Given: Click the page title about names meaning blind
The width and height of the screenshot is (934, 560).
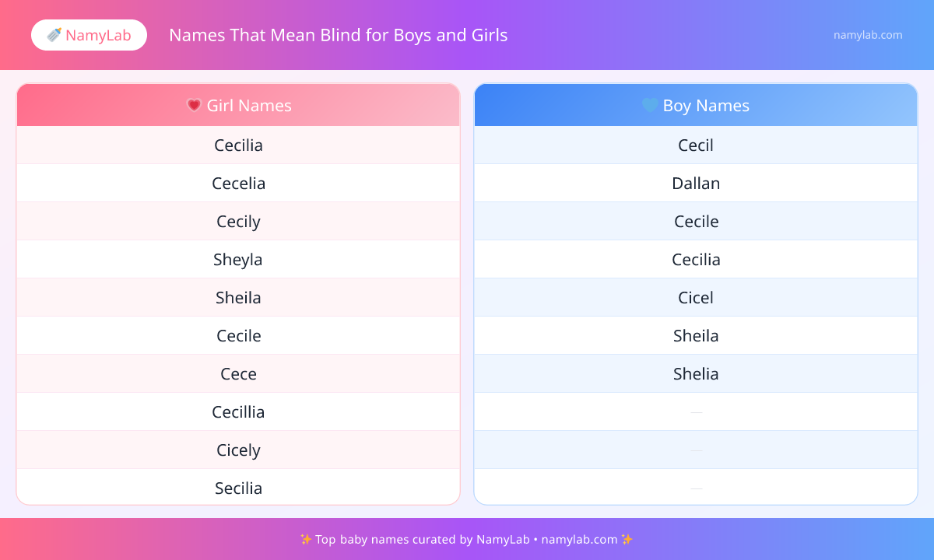Looking at the screenshot, I should tap(338, 35).
